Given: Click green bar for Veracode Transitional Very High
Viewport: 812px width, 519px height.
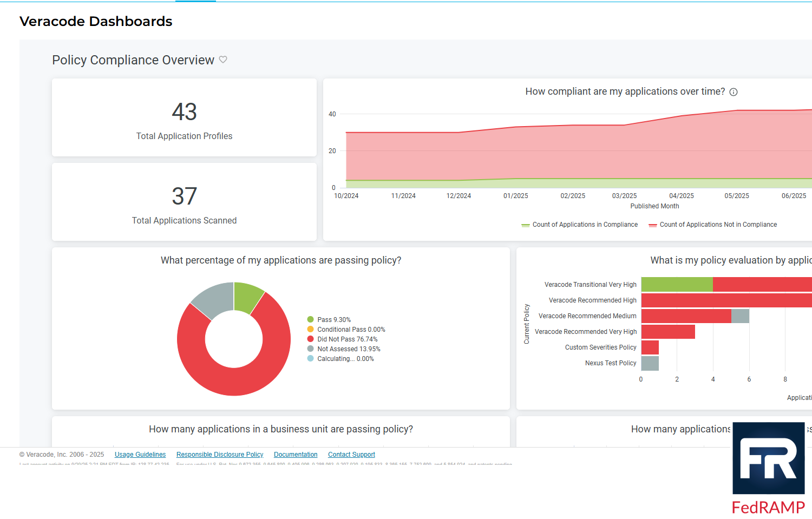Looking at the screenshot, I should pos(677,285).
